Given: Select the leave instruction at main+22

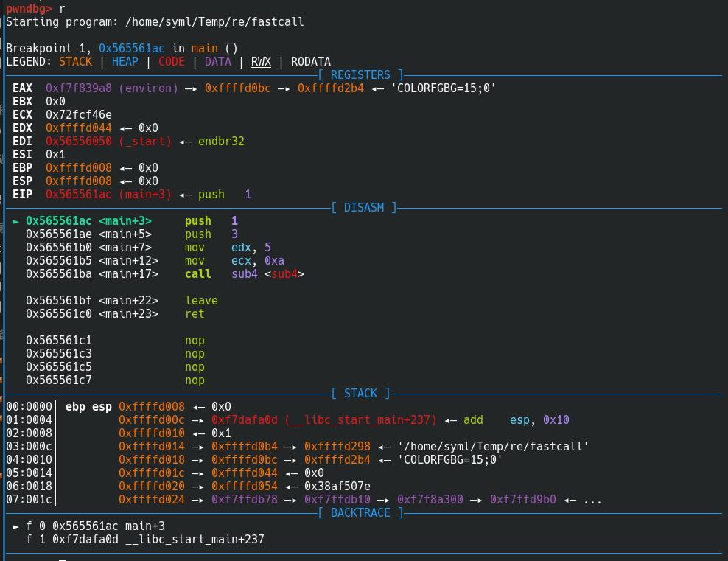Looking at the screenshot, I should [201, 301].
